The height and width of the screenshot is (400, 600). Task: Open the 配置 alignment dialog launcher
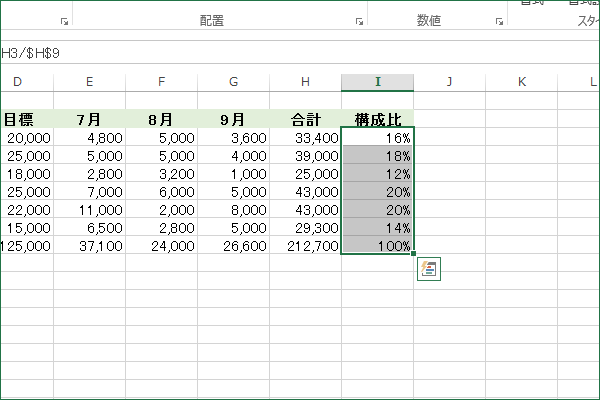point(359,22)
